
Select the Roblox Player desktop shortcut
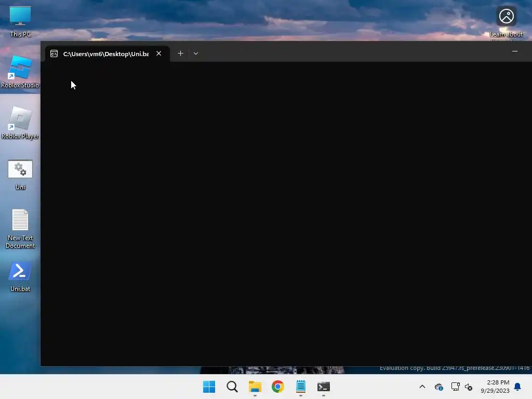20,123
